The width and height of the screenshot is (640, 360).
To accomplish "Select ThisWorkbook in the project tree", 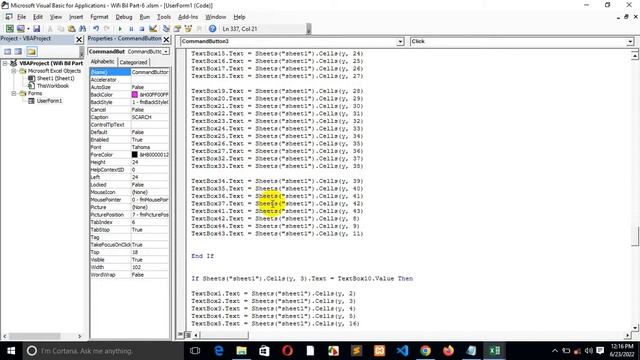I will click(x=53, y=86).
